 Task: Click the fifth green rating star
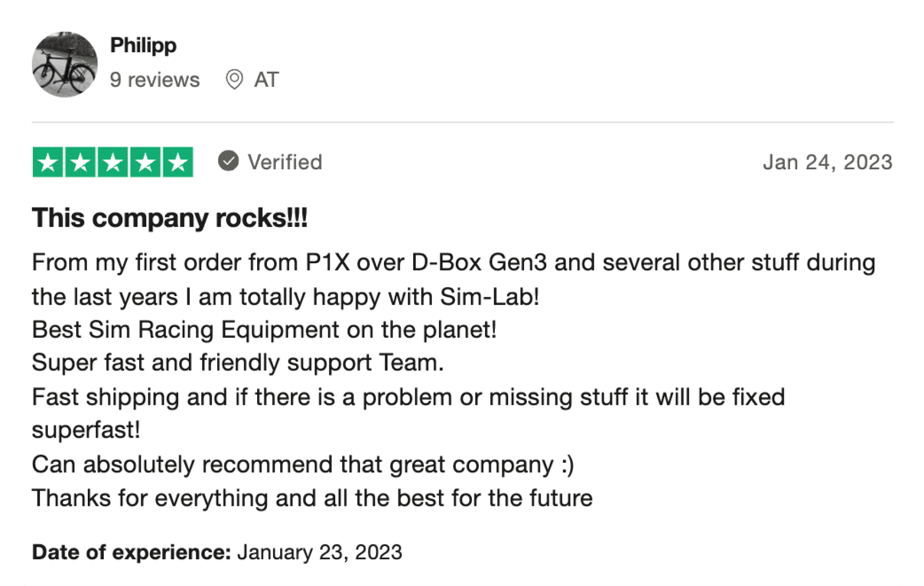(178, 162)
